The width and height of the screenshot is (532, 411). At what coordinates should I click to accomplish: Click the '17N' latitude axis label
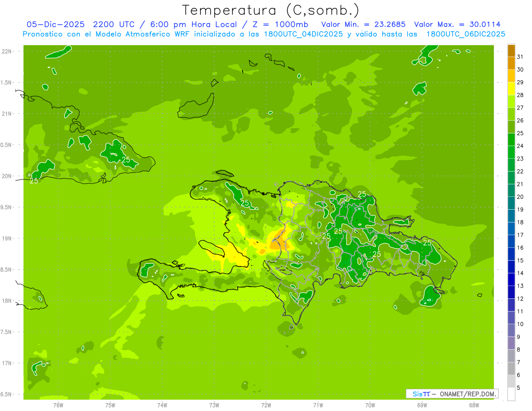tap(8, 364)
